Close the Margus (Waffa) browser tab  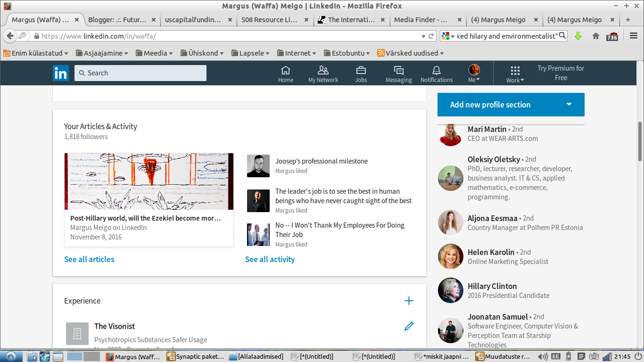(x=76, y=20)
